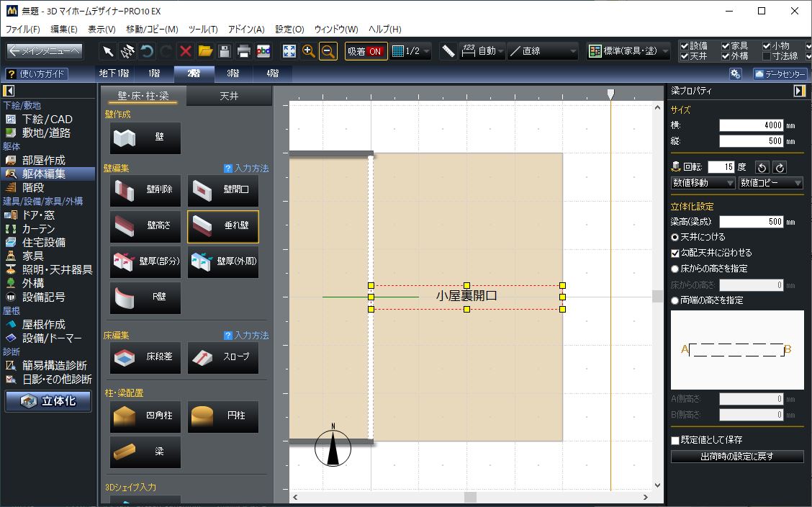Click the red X delete icon
Screen dimensions: 812x507
(186, 51)
